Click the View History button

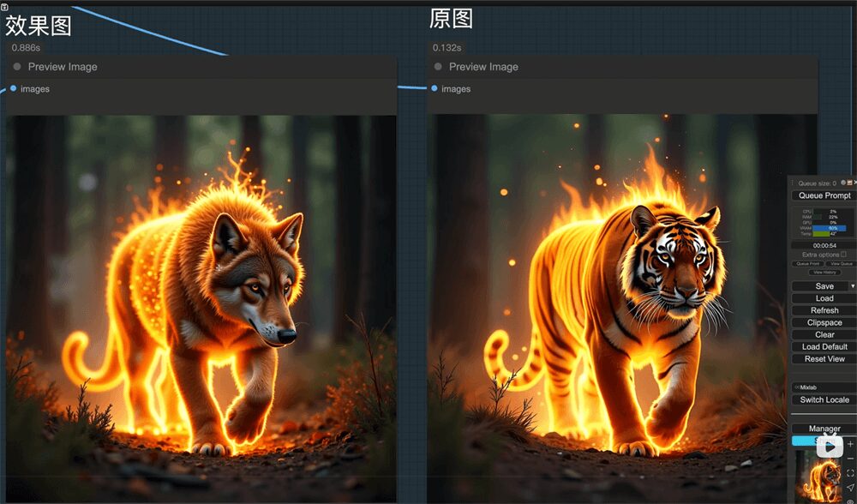pos(824,272)
